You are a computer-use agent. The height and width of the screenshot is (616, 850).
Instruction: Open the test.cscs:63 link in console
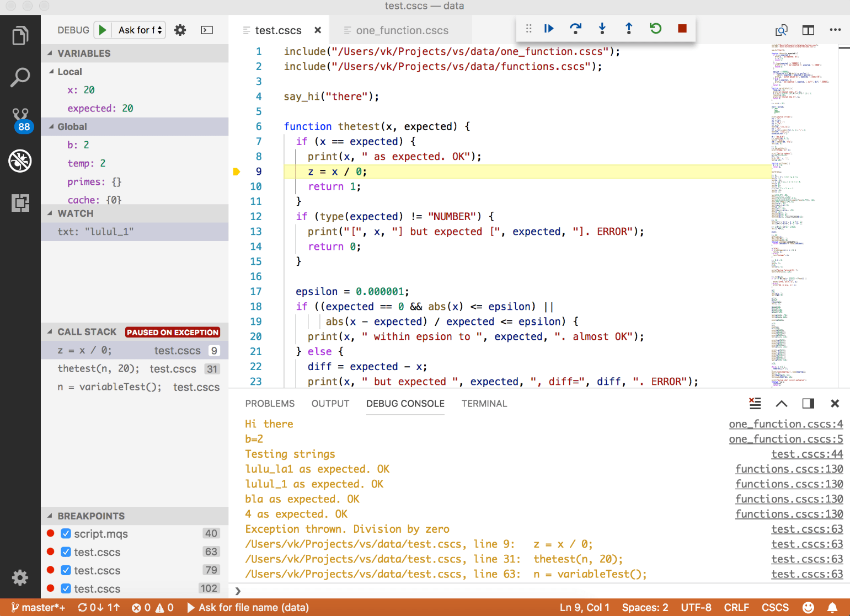point(806,528)
